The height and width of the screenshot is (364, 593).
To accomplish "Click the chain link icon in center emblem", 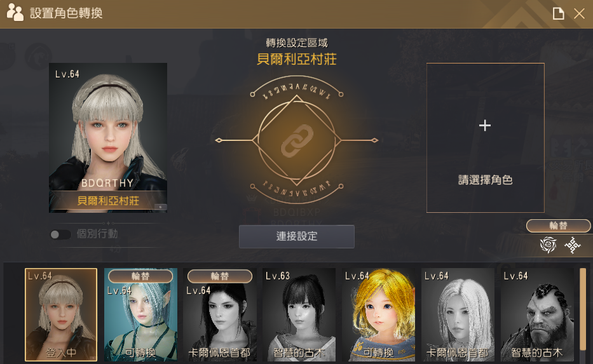I will 297,140.
